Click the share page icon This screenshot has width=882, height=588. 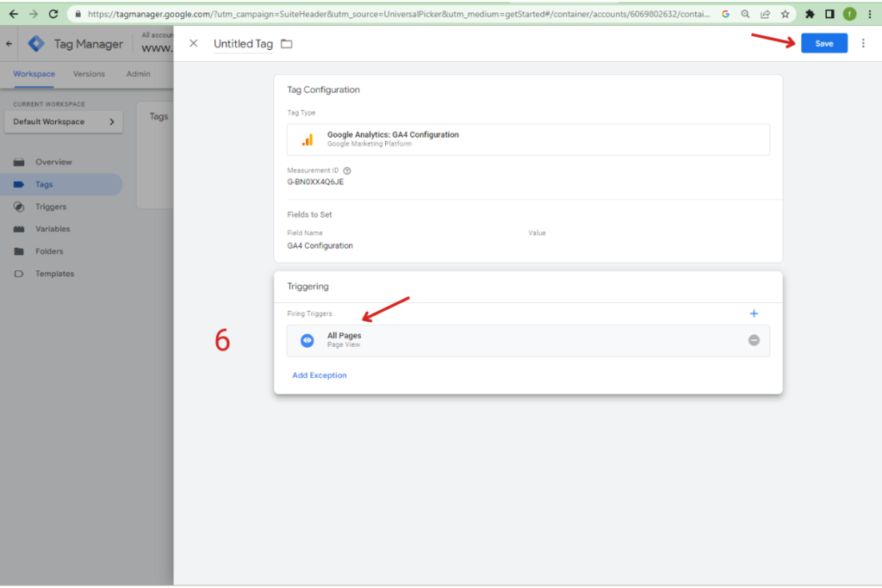pyautogui.click(x=765, y=14)
